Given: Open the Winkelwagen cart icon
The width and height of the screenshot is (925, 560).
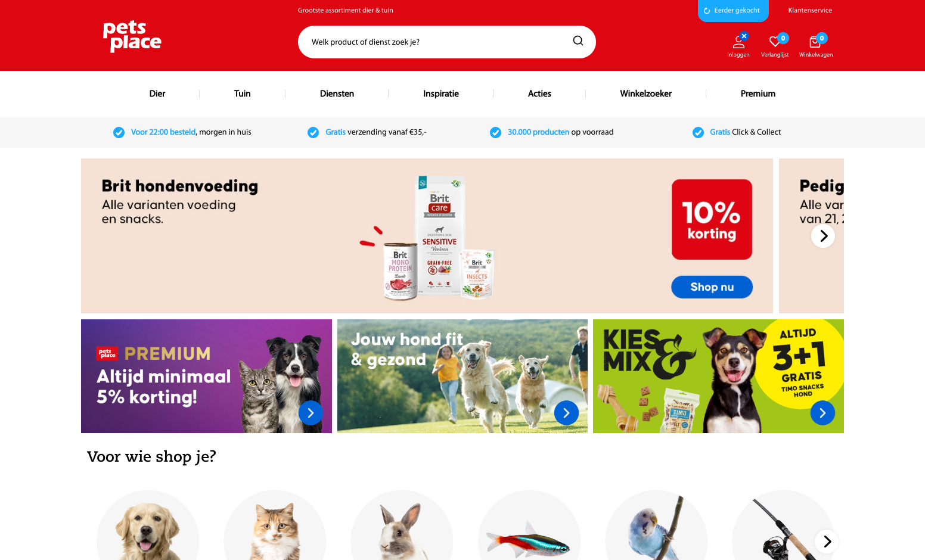Looking at the screenshot, I should point(815,41).
